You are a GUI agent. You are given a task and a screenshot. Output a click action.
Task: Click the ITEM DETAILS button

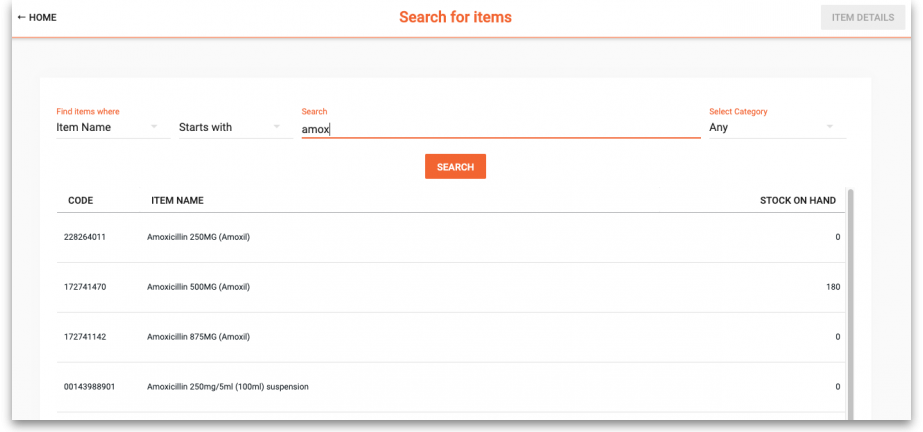coord(862,17)
